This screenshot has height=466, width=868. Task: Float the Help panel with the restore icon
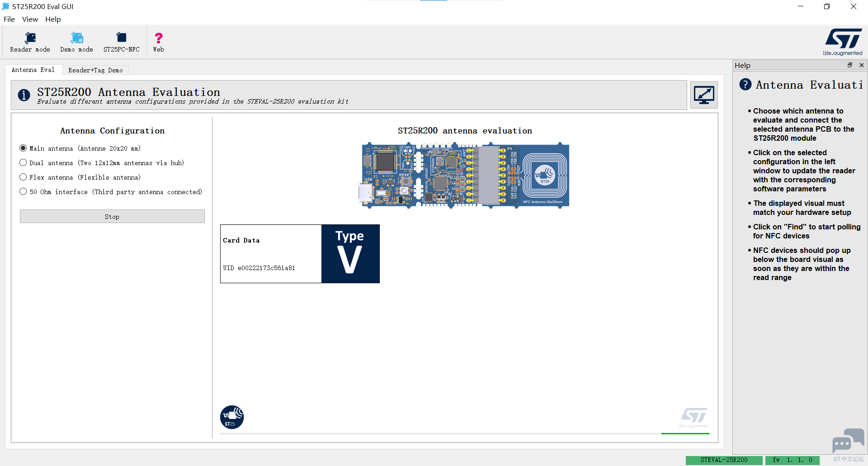(850, 65)
